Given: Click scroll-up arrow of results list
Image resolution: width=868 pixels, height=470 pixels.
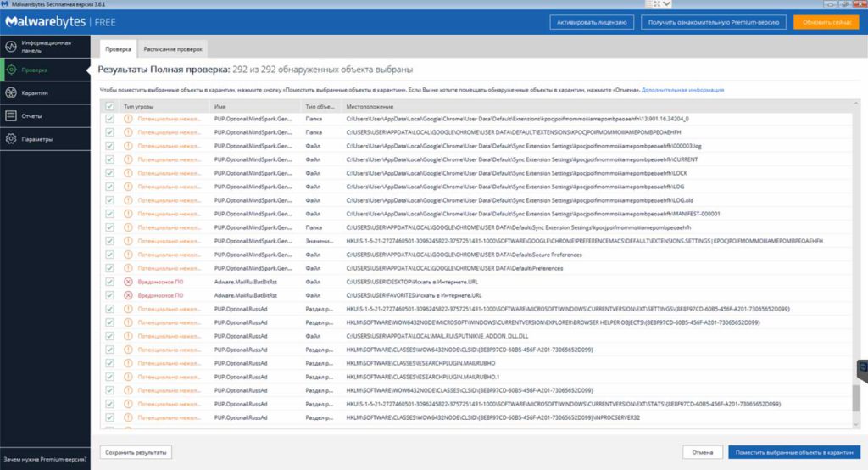Looking at the screenshot, I should (x=856, y=104).
